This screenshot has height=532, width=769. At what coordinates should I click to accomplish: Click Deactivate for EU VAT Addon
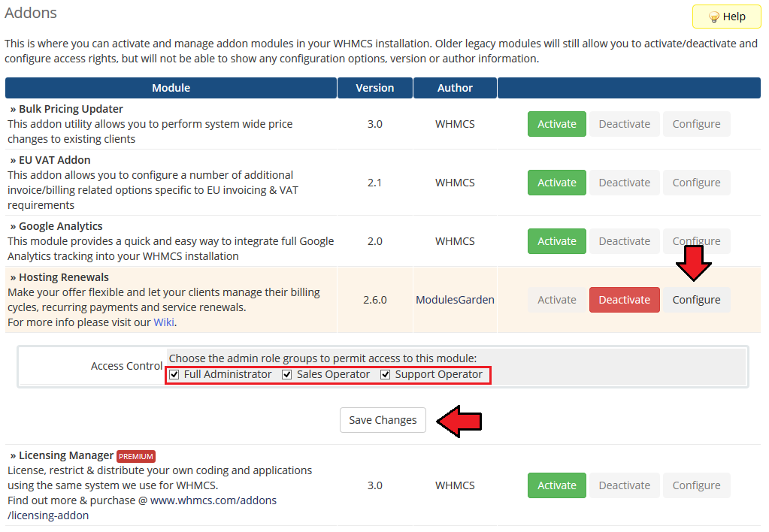[x=625, y=183]
